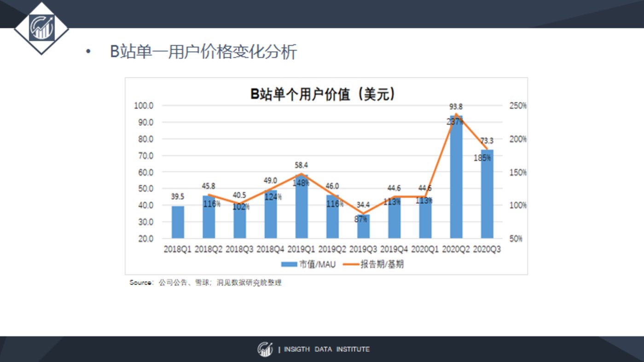
Task: Click the x-axis label '2018Q1'
Action: [x=178, y=249]
